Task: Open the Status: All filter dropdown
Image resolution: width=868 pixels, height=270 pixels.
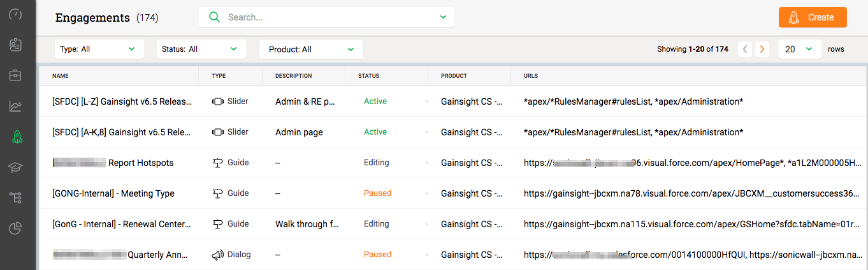Action: tap(201, 49)
